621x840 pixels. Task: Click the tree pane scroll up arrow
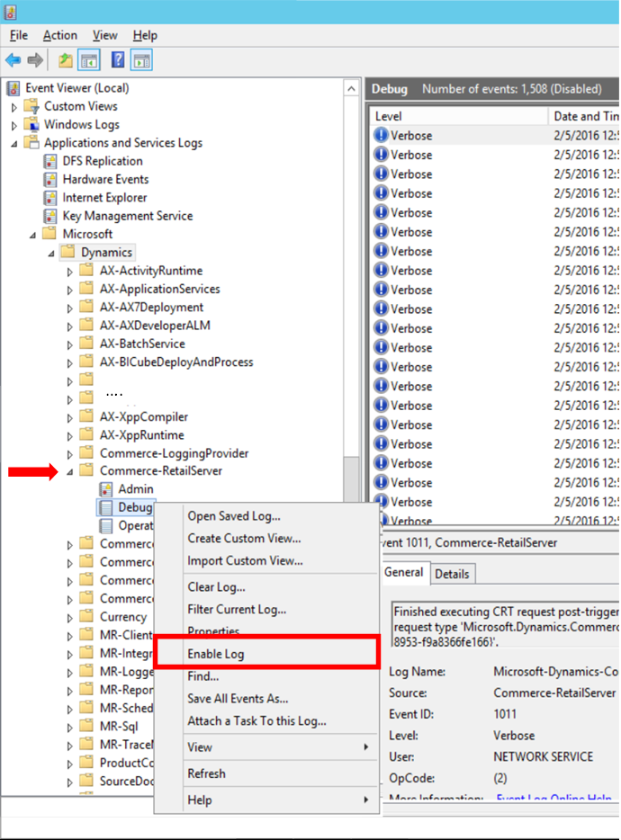point(351,88)
